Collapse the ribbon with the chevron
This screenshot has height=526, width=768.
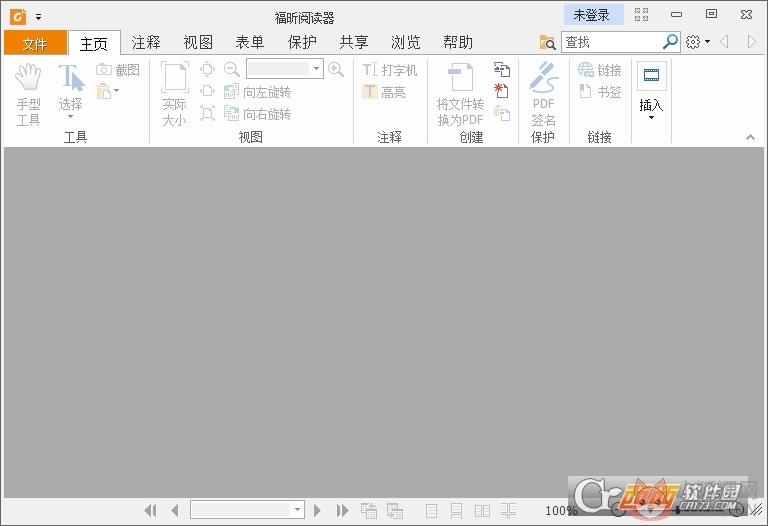[750, 137]
